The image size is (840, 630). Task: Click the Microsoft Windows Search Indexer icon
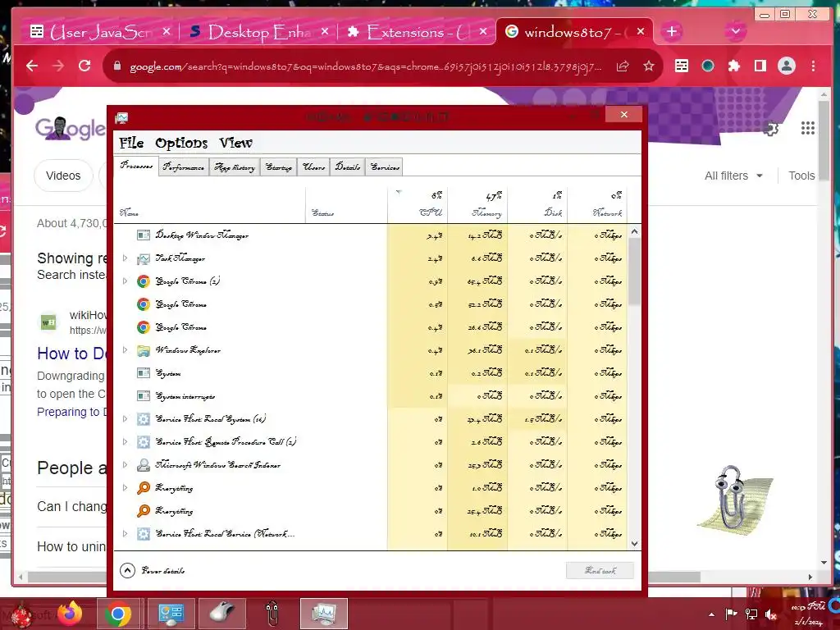[143, 465]
